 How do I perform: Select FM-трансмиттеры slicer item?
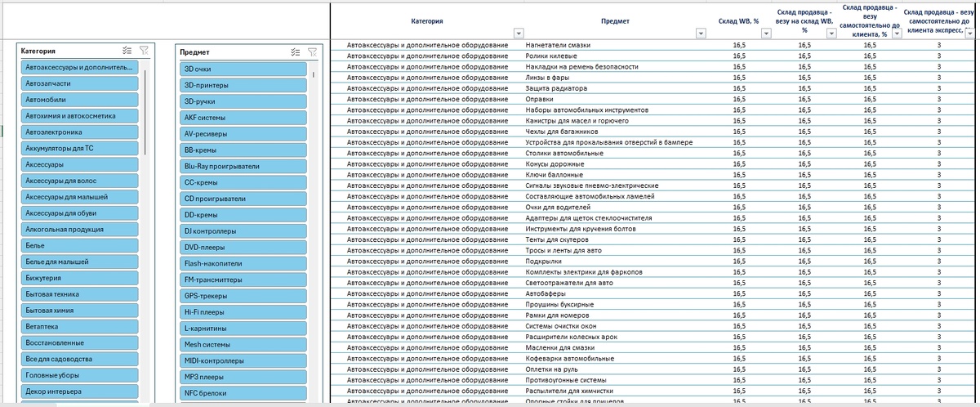click(243, 280)
